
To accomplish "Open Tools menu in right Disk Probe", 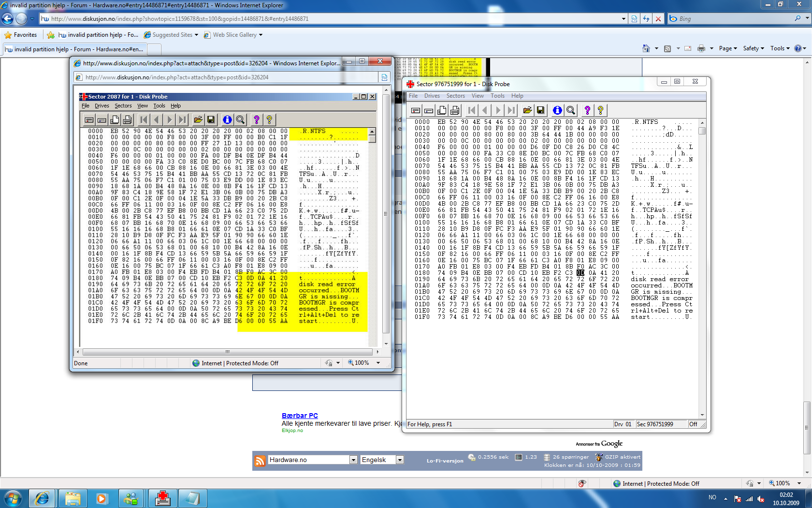I will [498, 96].
